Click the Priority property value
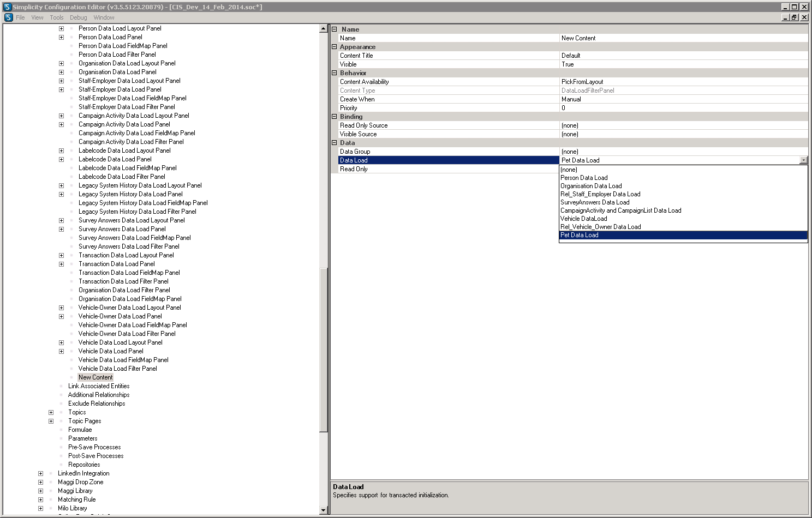This screenshot has width=812, height=518. (684, 108)
